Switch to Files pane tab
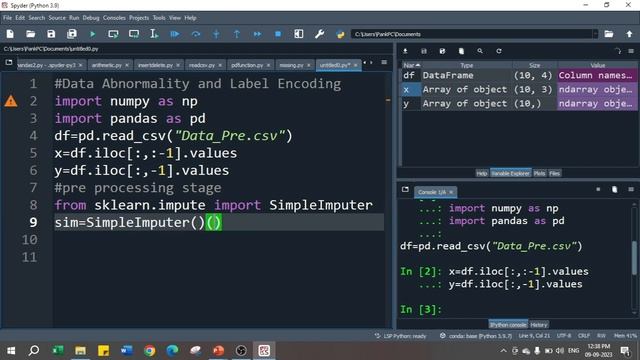The width and height of the screenshot is (640, 360). click(554, 173)
